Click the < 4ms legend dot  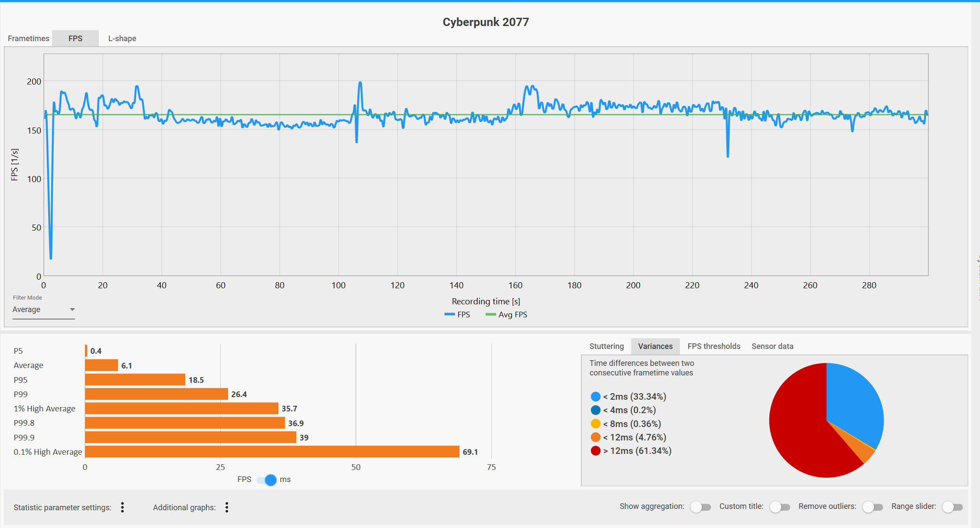[595, 410]
